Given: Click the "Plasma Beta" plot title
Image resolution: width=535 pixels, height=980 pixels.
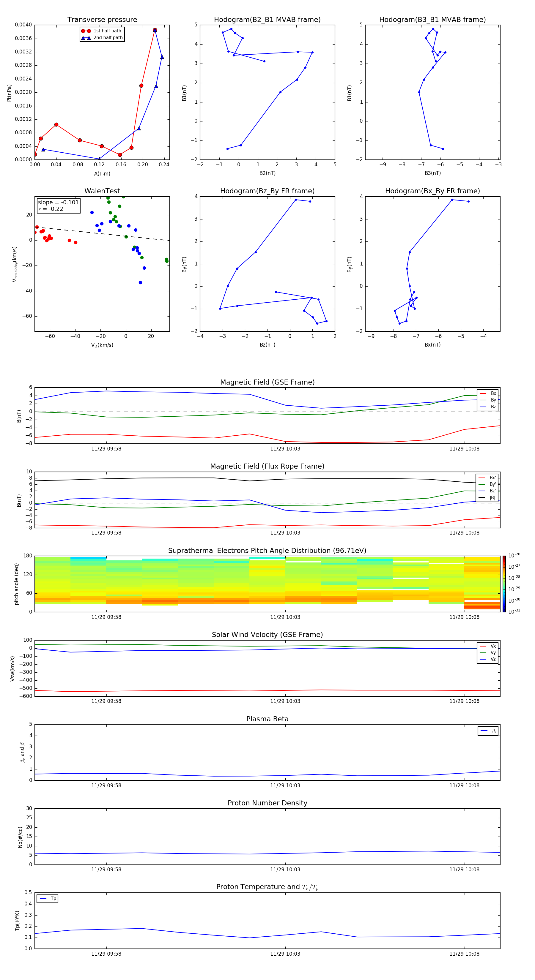Looking at the screenshot, I should tap(267, 719).
